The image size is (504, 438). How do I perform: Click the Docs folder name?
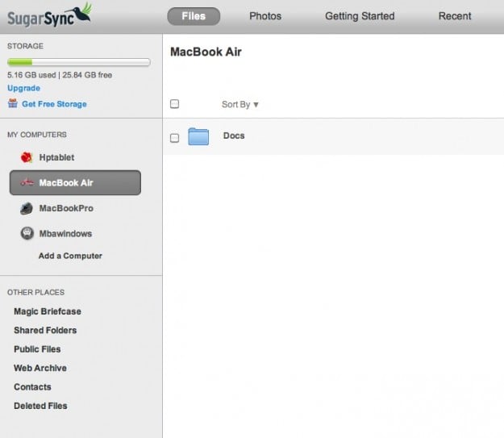click(x=234, y=136)
